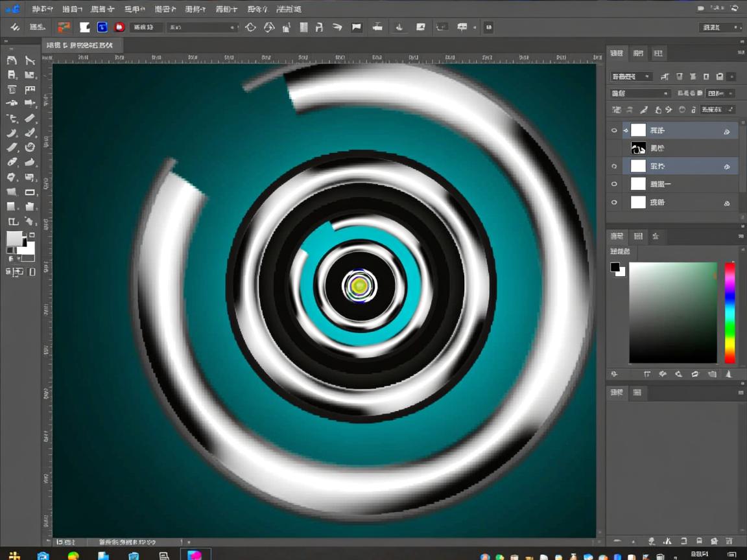Select the first tool at top-left of toolbox
Image resolution: width=747 pixels, height=560 pixels.
12,60
